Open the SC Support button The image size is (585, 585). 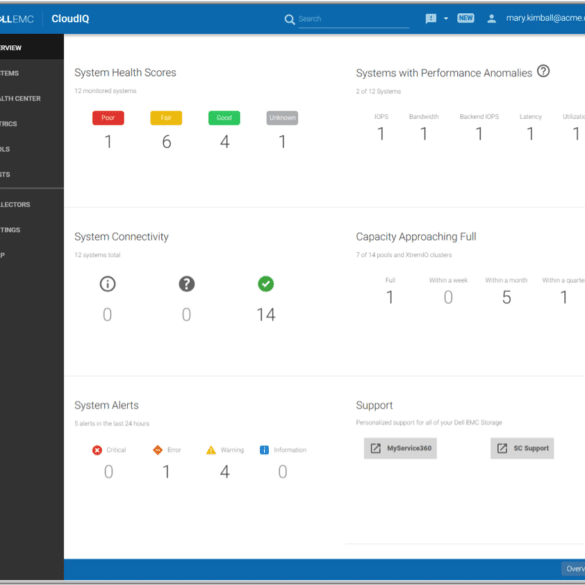pyautogui.click(x=522, y=448)
